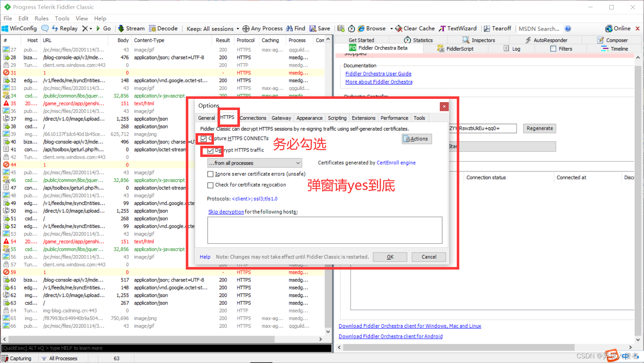Screen dimensions: 644x363
Task: Select the FiddlerScript tab
Action: 455,49
